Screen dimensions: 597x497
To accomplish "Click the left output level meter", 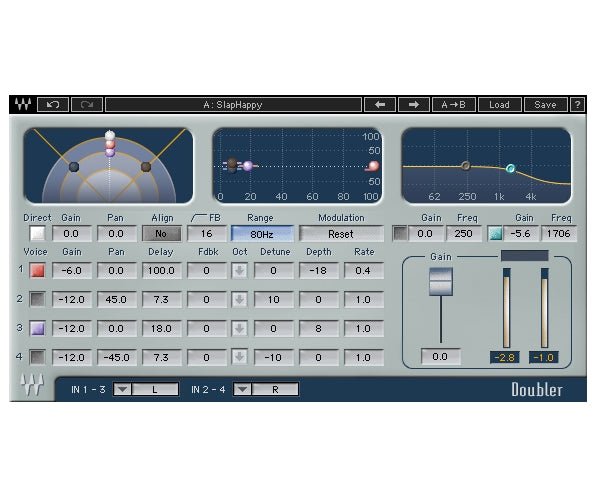I will coord(506,308).
